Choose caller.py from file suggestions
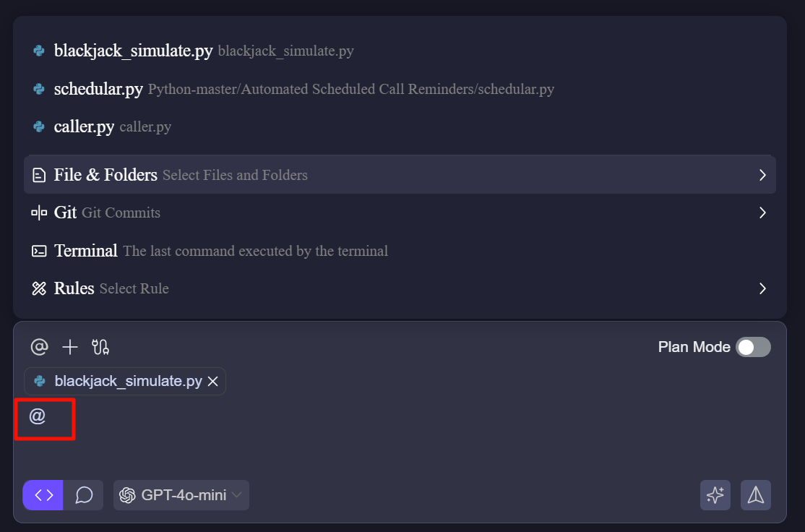 (84, 126)
